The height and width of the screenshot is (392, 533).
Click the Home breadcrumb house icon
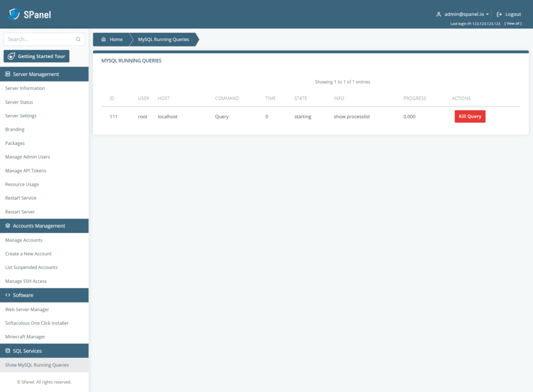click(104, 40)
